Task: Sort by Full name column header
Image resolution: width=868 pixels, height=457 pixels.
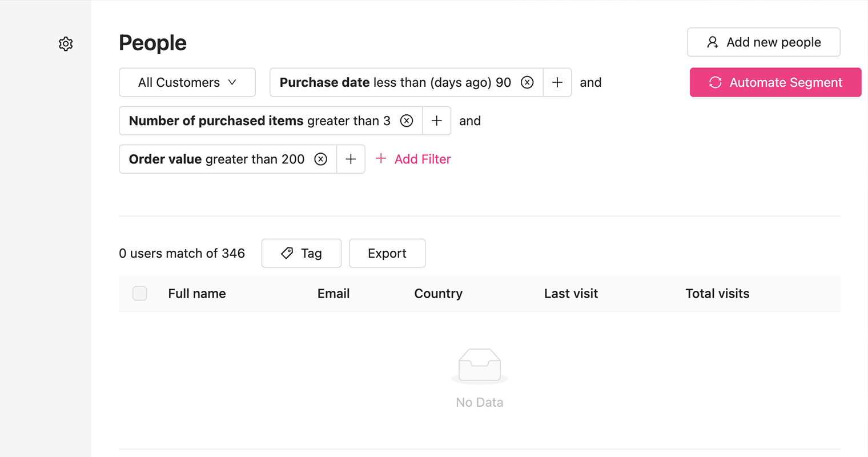Action: click(197, 294)
